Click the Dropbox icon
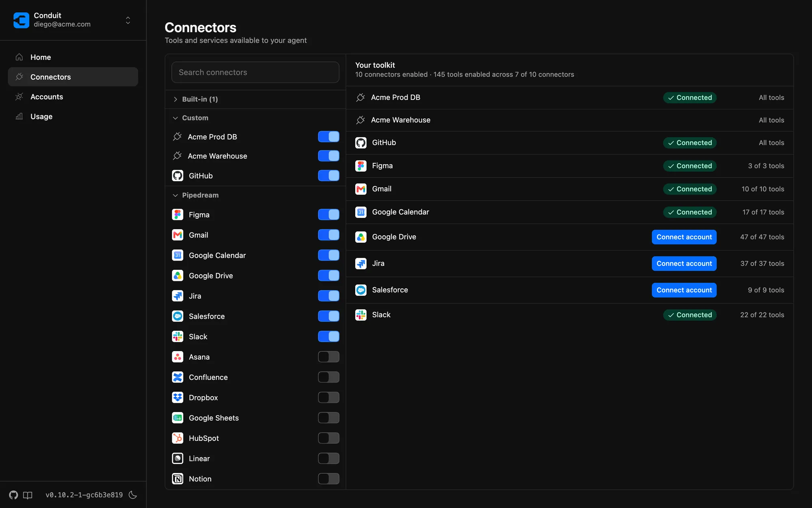 pos(177,397)
